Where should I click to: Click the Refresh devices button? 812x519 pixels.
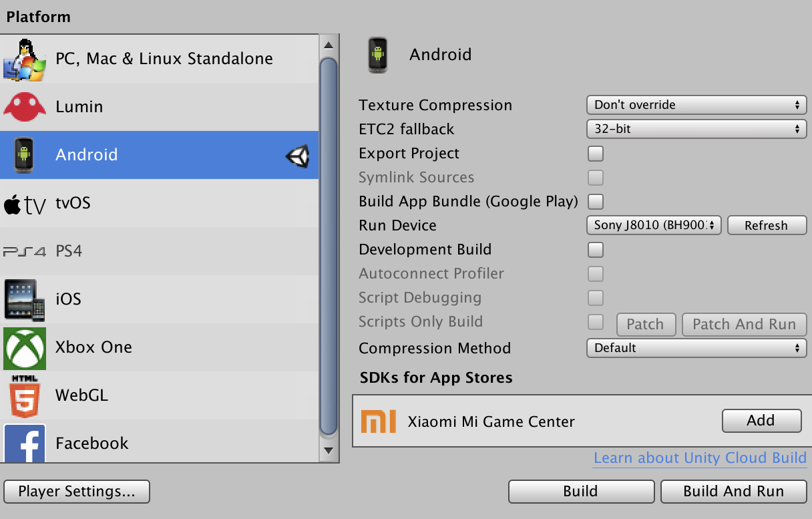click(767, 225)
